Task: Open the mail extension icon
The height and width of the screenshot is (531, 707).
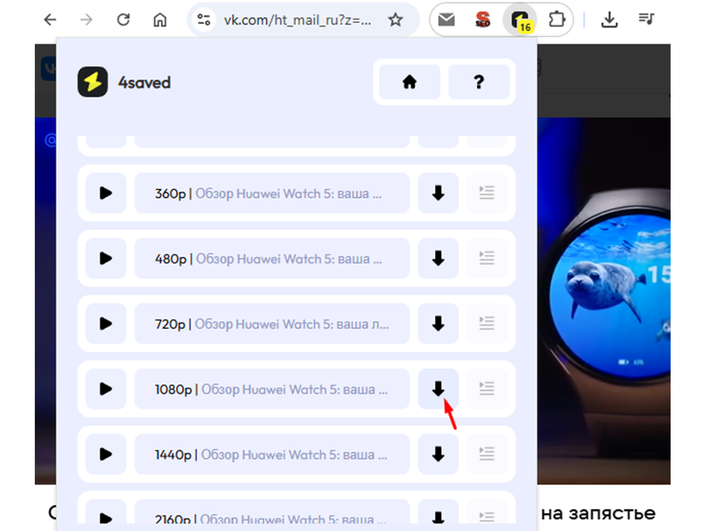Action: click(x=446, y=19)
